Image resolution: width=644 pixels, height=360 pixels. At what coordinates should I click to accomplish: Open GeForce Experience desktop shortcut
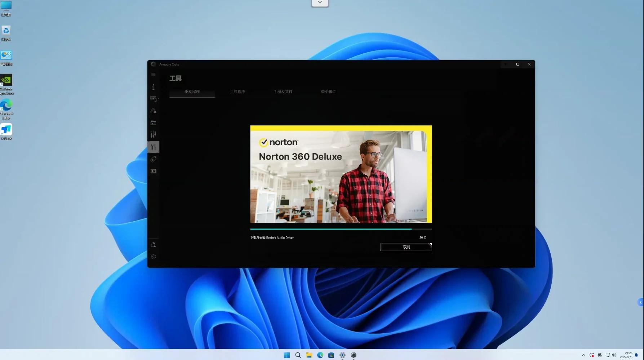[x=6, y=85]
